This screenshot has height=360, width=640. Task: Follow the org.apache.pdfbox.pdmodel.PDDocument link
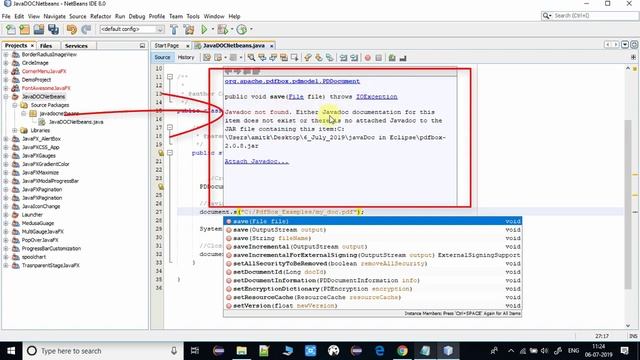(292, 81)
